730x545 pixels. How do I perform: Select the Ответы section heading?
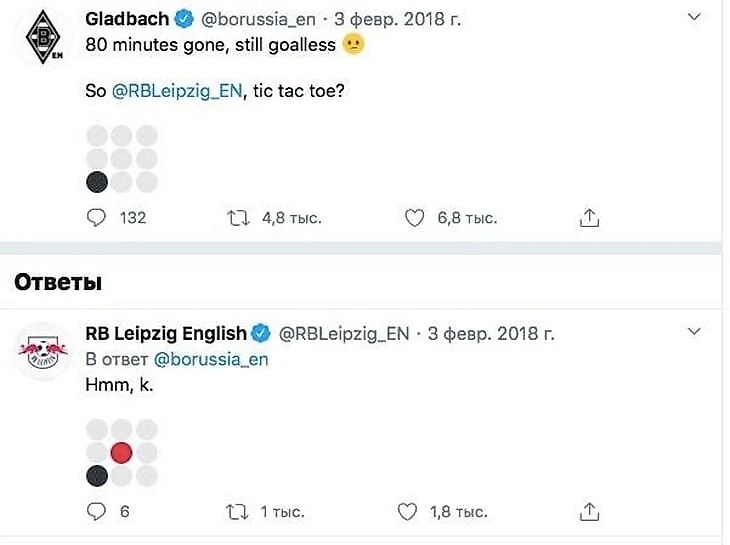(58, 282)
